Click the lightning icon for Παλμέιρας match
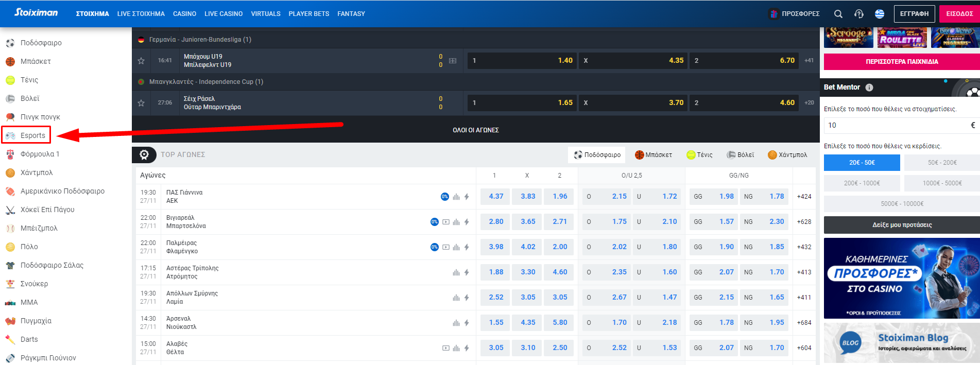The height and width of the screenshot is (365, 980). (x=467, y=247)
